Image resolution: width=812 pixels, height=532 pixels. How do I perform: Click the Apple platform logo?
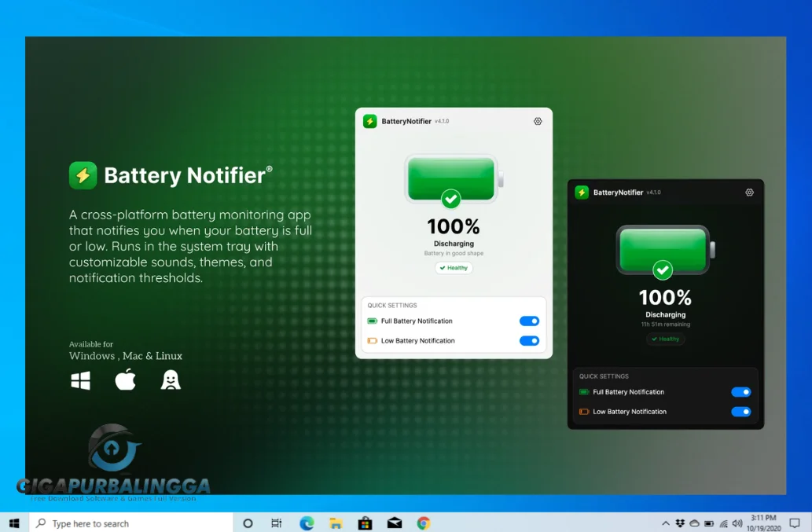pyautogui.click(x=125, y=380)
